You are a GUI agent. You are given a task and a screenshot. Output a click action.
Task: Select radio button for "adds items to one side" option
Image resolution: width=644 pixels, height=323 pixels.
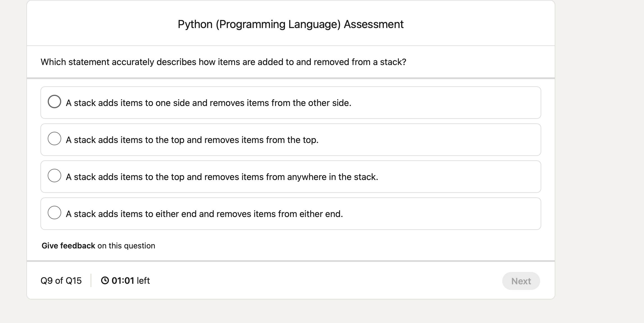(55, 102)
